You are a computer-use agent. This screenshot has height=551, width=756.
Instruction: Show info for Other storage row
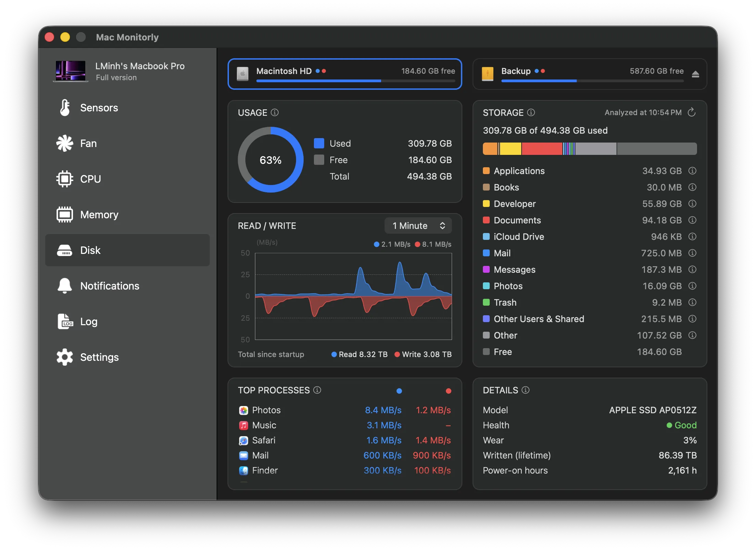tap(692, 335)
